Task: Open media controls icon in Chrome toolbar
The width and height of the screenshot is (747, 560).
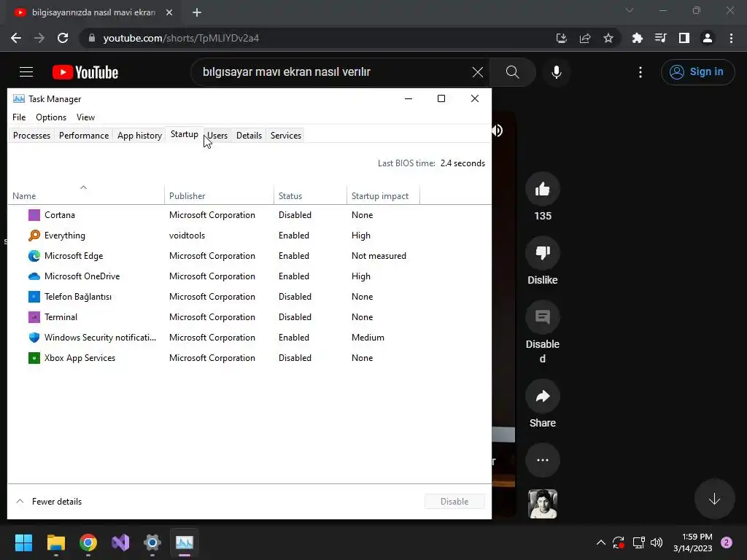Action: point(660,38)
